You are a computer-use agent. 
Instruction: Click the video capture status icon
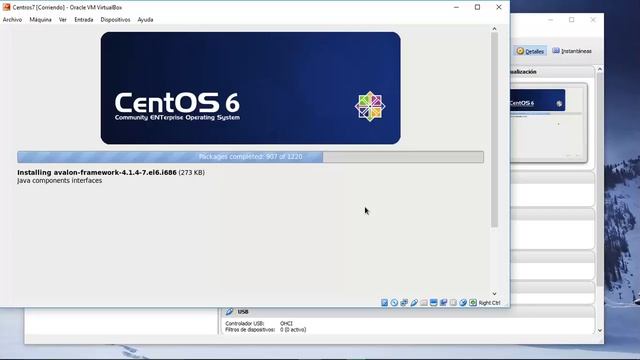tap(443, 302)
